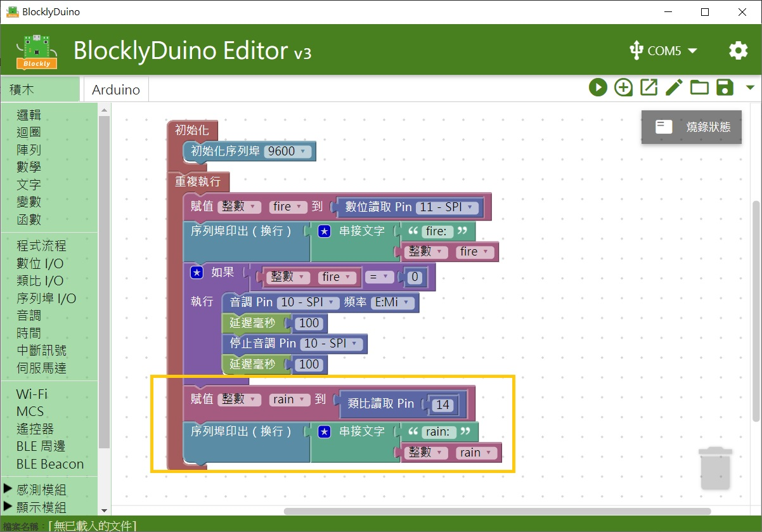
Task: Click the toolbox scroll down arrow
Action: 103,510
